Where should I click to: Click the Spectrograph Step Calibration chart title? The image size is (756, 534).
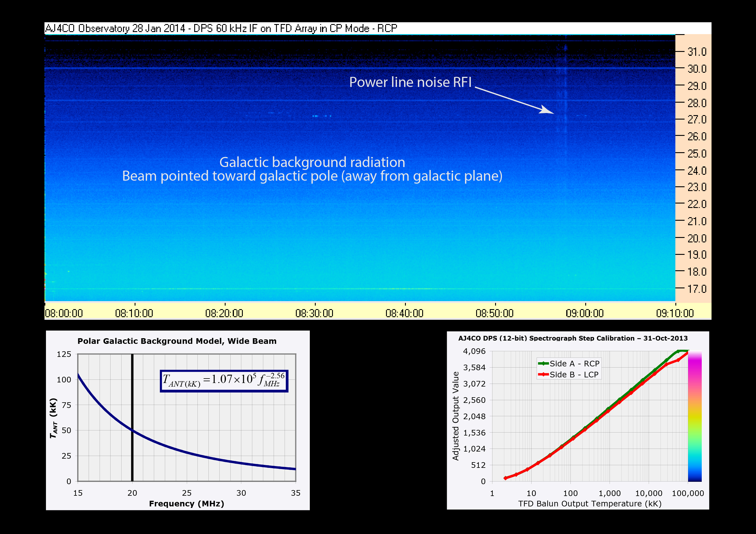[x=573, y=338]
